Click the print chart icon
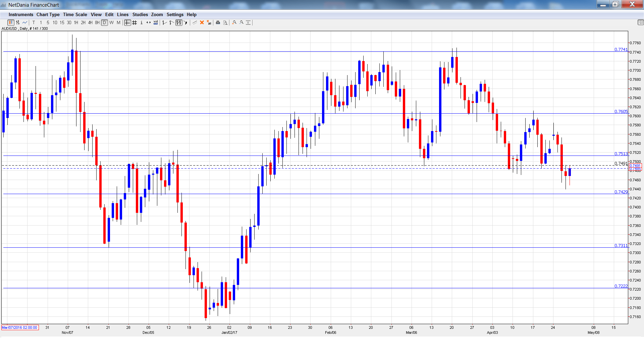644x362 pixels. [218, 22]
